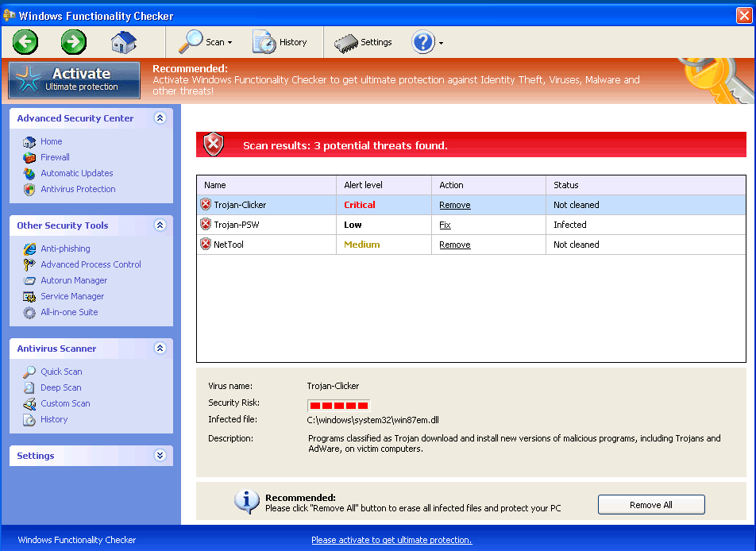Click the green forward arrow icon
This screenshot has width=756, height=551.
(x=74, y=42)
